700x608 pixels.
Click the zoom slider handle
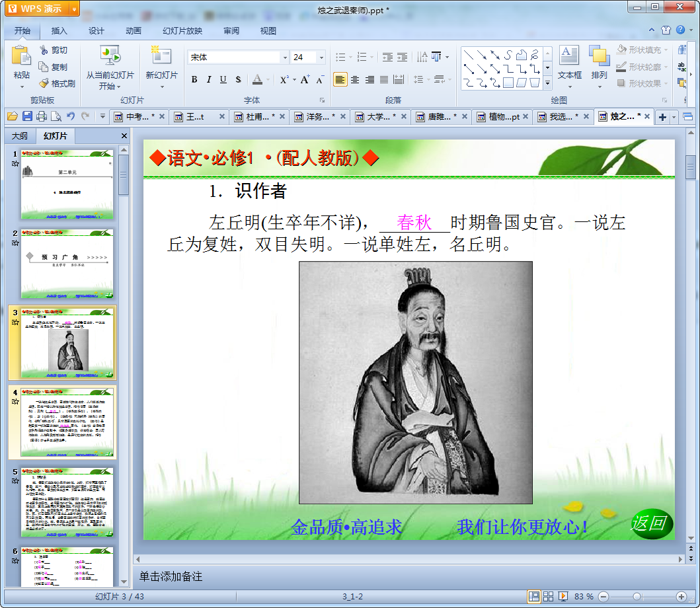click(x=637, y=596)
